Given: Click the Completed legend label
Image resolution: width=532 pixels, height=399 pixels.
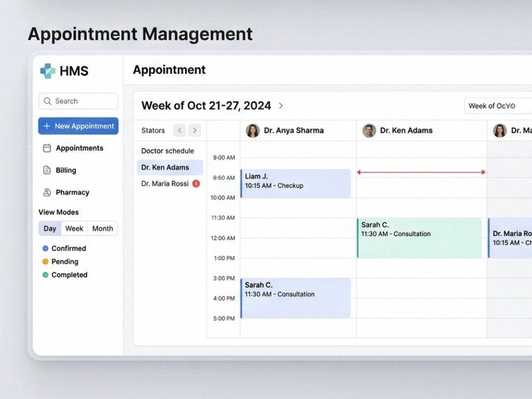Looking at the screenshot, I should 69,275.
